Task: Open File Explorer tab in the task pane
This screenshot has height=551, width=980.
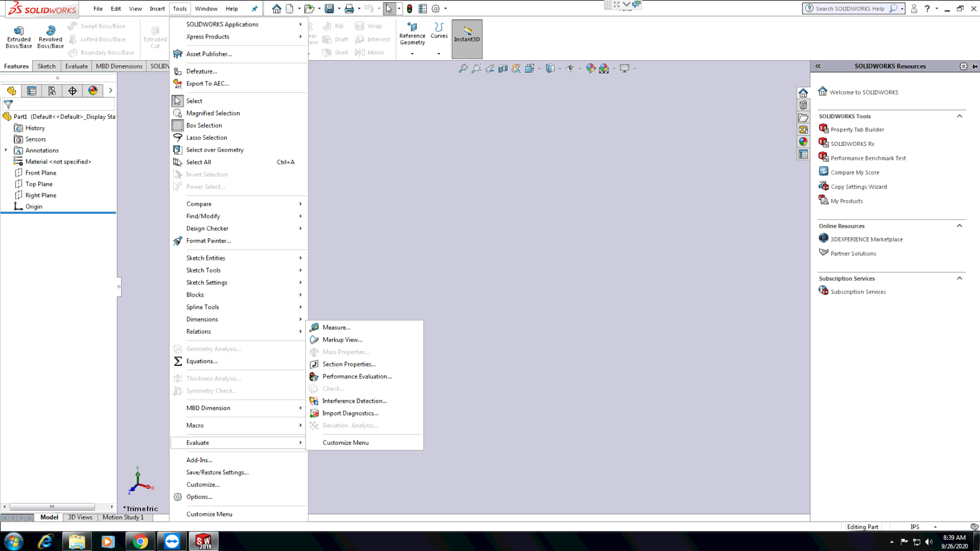Action: click(x=803, y=117)
